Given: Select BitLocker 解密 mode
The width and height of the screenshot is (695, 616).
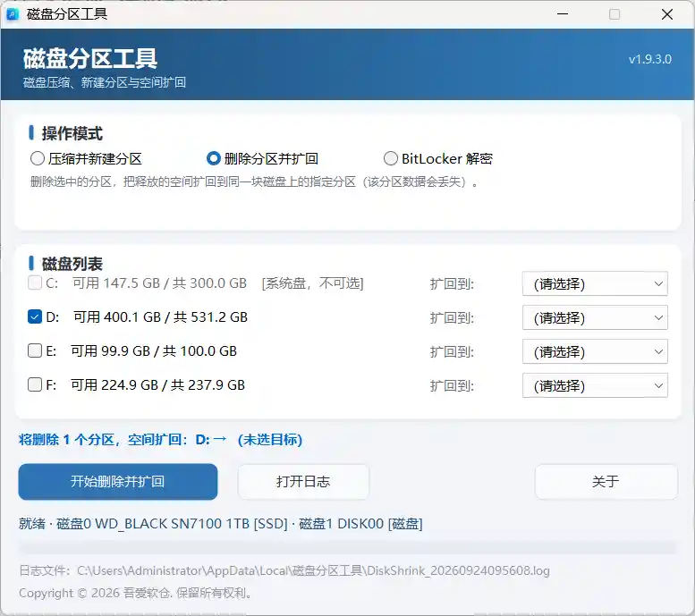Looking at the screenshot, I should point(438,158).
